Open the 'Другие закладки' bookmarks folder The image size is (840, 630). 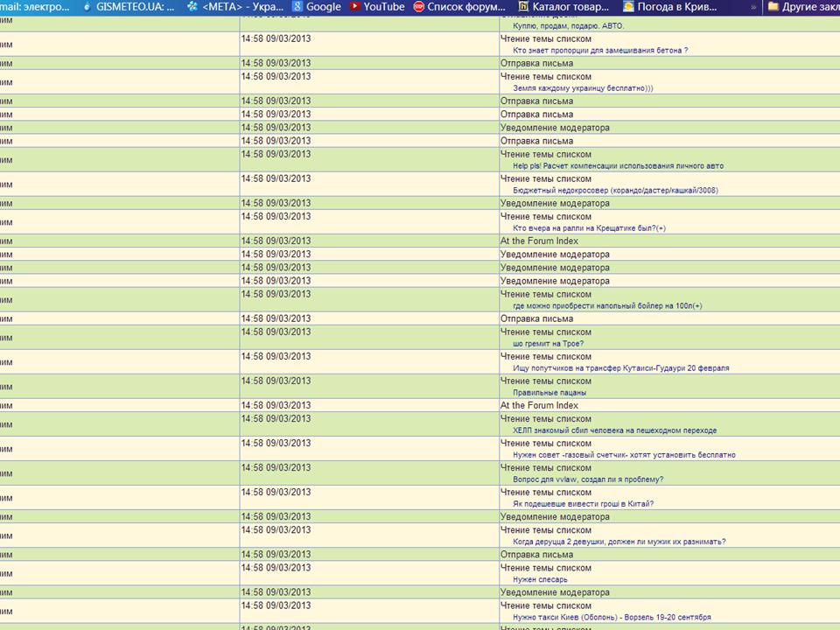pyautogui.click(x=803, y=6)
